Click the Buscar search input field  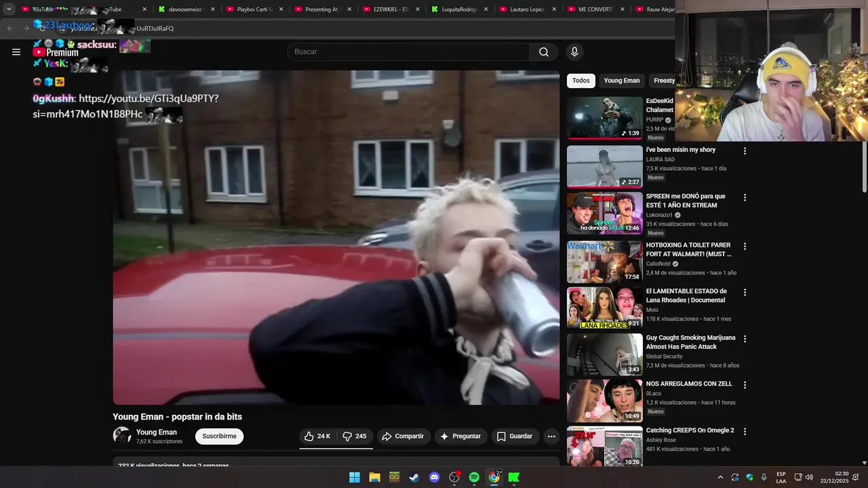[409, 52]
